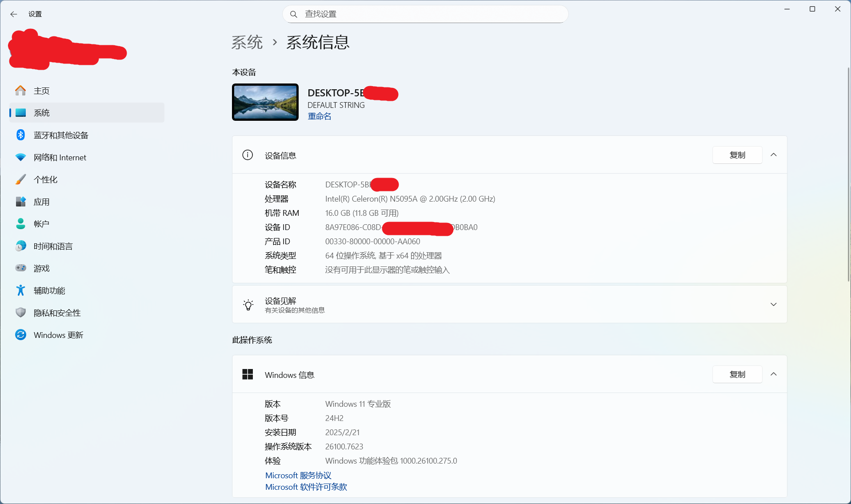Click the 主页 home icon
Image resolution: width=851 pixels, height=504 pixels.
coord(20,91)
